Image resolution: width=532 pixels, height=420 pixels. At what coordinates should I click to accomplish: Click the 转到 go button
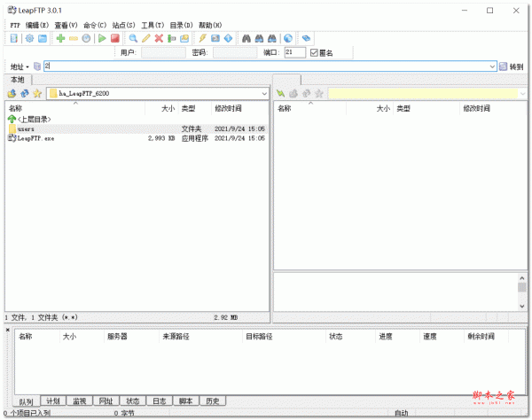coord(512,66)
